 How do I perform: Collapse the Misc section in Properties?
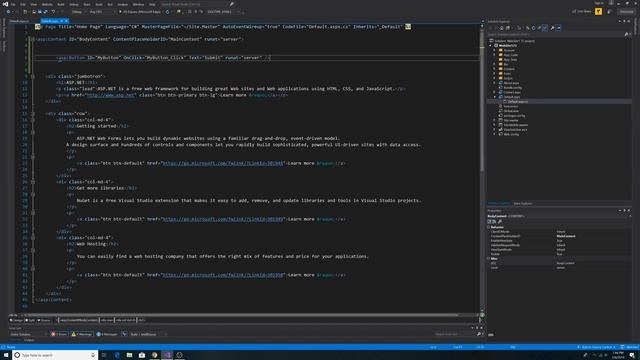[489, 258]
